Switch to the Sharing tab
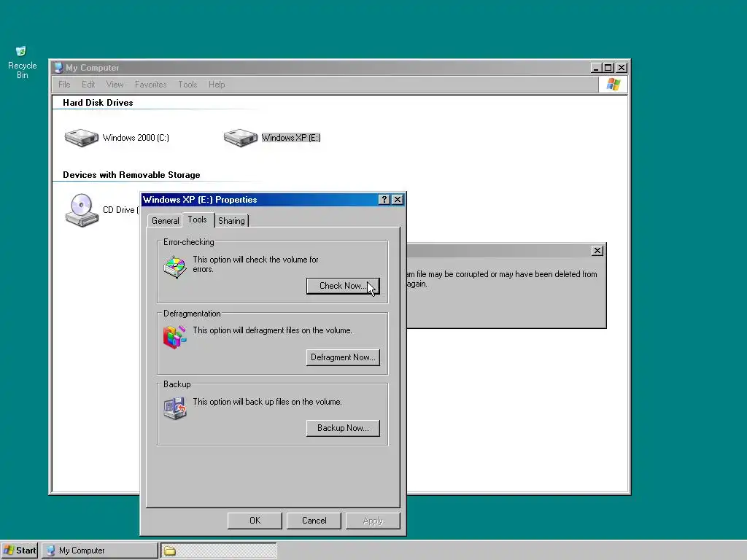Screen dimensions: 747x560 [231, 220]
